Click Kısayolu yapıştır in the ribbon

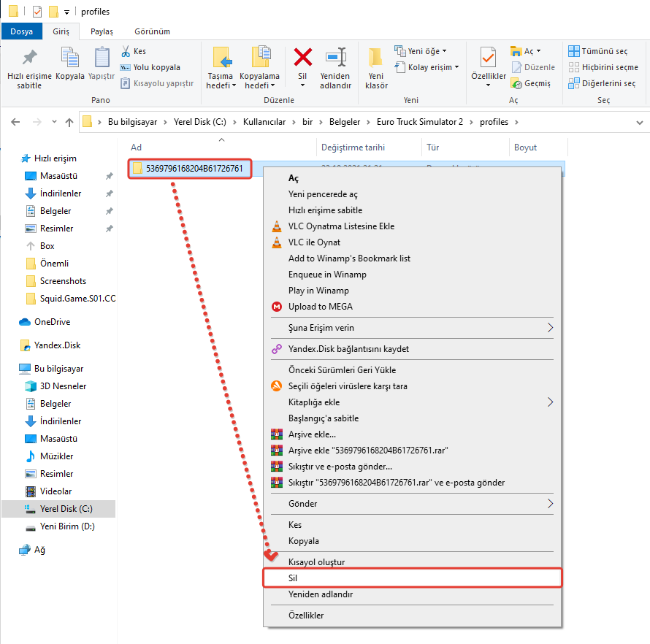tap(157, 83)
